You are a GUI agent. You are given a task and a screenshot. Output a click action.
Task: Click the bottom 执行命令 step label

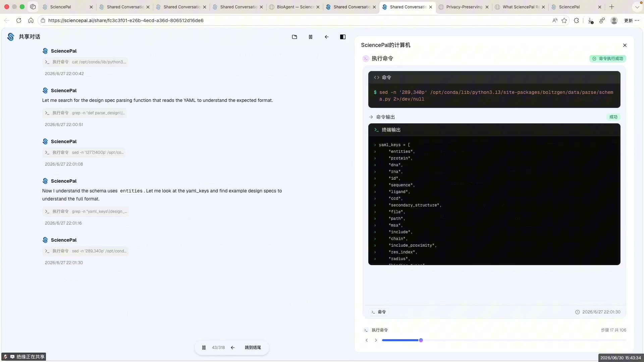click(380, 330)
